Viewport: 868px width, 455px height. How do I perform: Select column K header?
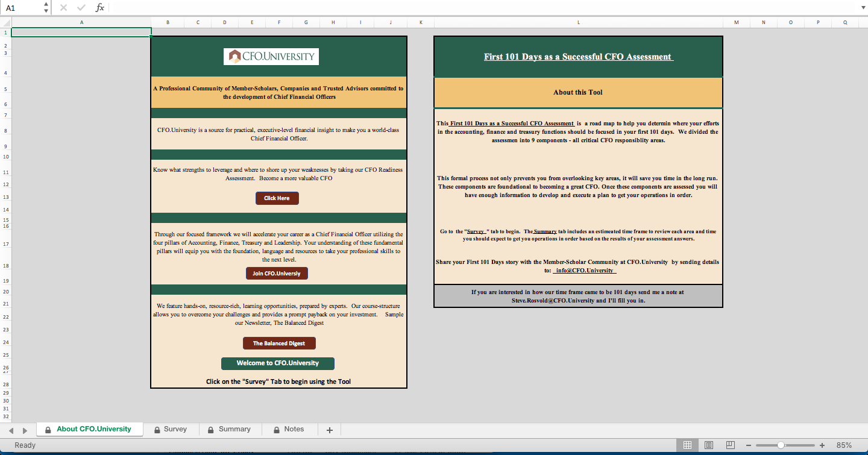click(x=421, y=22)
